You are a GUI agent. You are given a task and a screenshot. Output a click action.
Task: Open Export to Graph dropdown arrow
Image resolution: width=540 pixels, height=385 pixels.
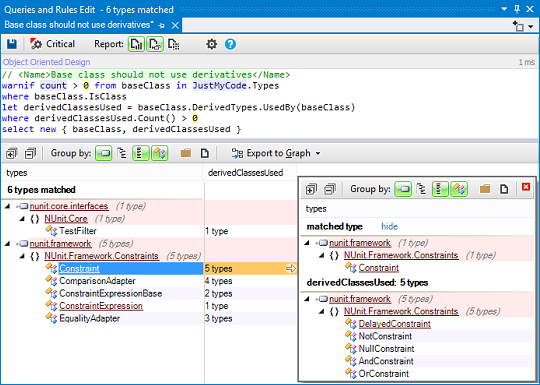[318, 154]
